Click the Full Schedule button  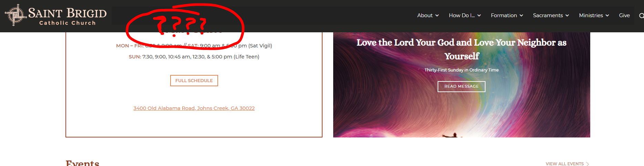pos(194,80)
